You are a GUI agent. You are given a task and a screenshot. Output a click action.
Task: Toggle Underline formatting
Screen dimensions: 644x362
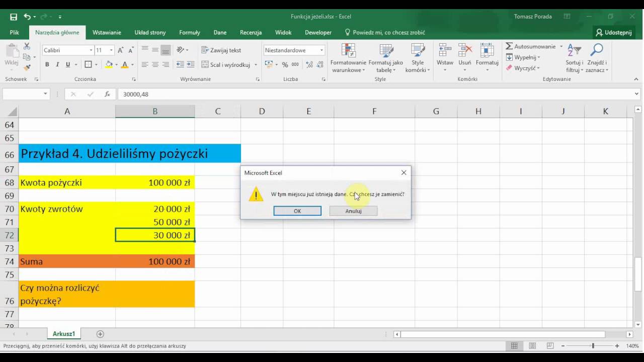point(68,64)
